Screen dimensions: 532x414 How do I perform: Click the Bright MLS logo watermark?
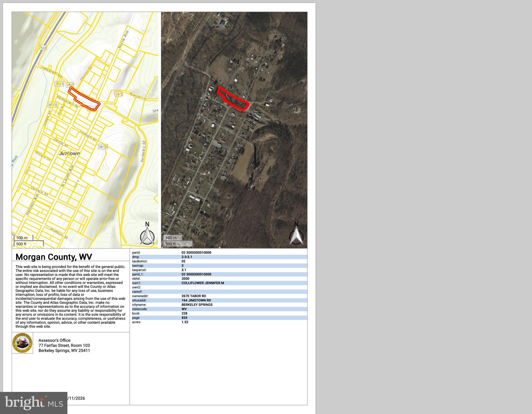(33, 403)
